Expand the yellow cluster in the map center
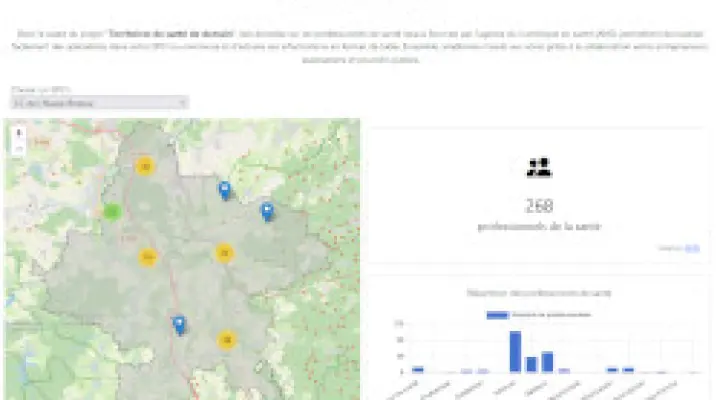 pyautogui.click(x=224, y=253)
